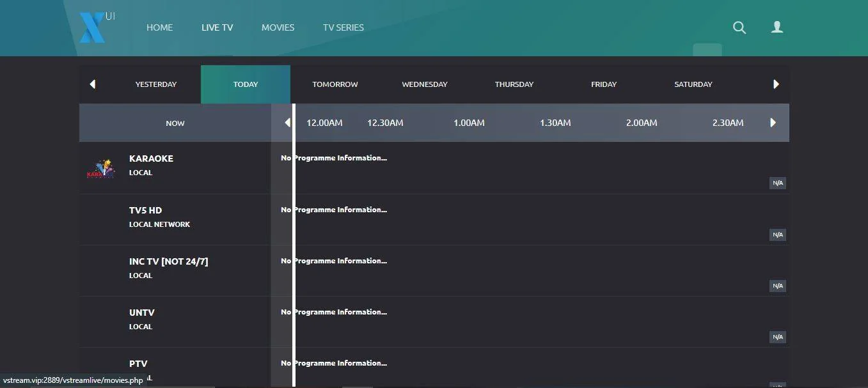Image resolution: width=868 pixels, height=388 pixels.
Task: Open the TV SERIES menu item
Action: tap(343, 27)
